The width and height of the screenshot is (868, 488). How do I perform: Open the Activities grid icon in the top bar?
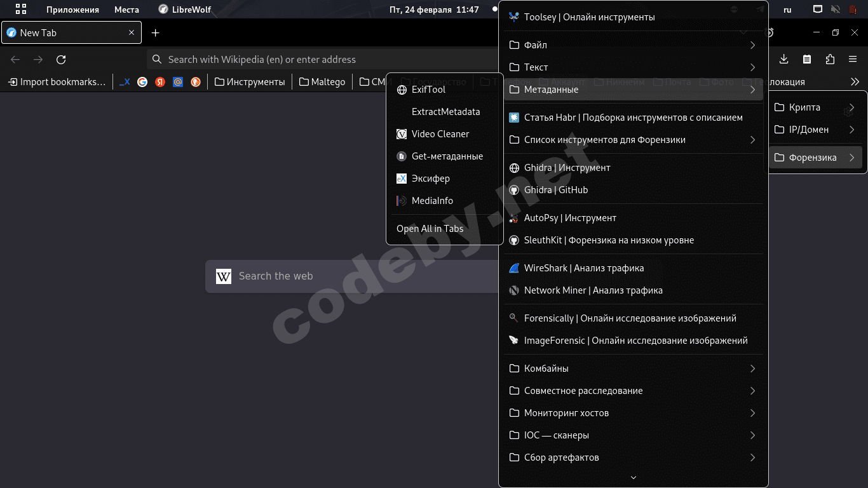[x=20, y=10]
